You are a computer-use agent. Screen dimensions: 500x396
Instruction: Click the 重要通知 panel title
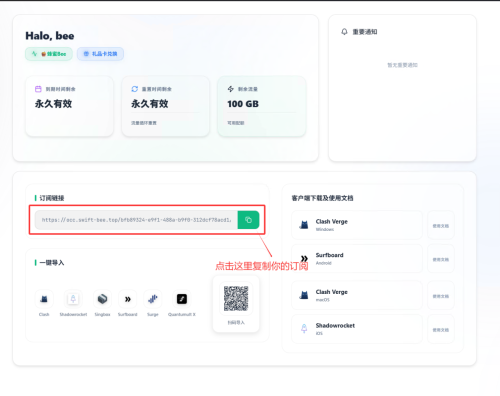coord(365,32)
